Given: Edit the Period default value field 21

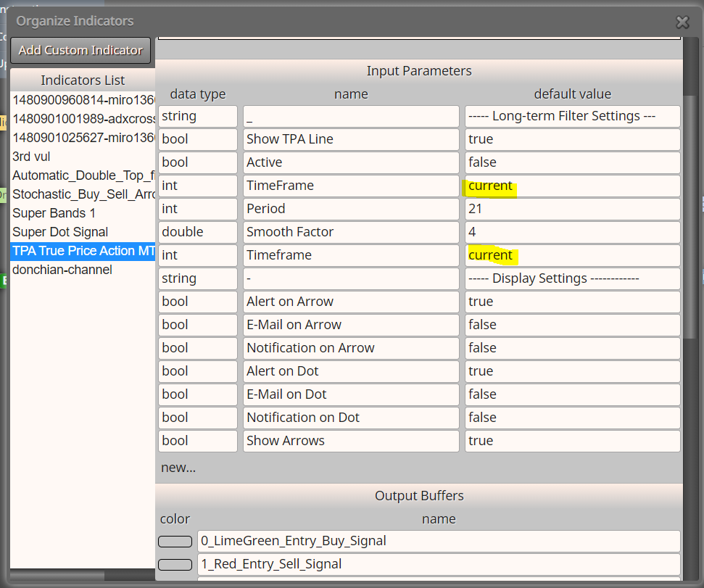Looking at the screenshot, I should click(x=573, y=209).
